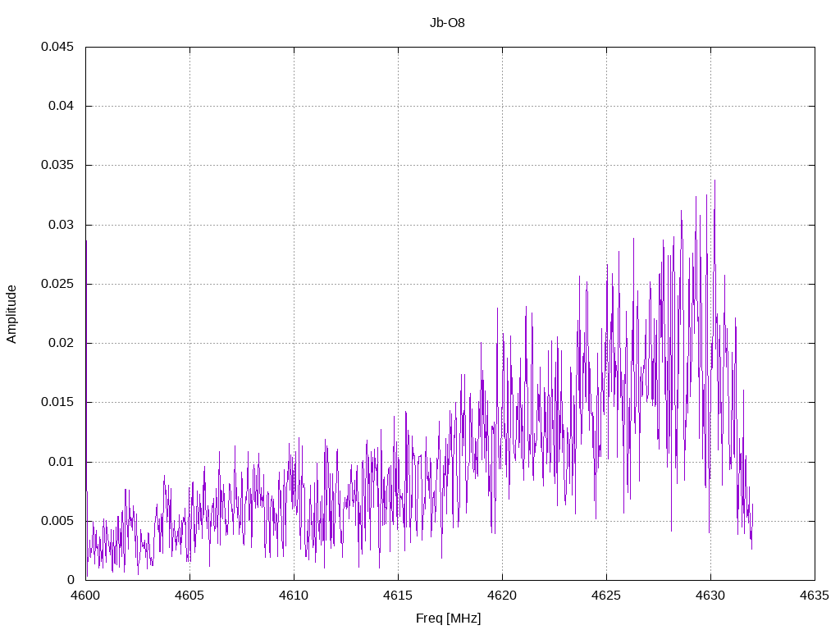This screenshot has width=840, height=630.
Task: Select the Freq [MHz] x-axis label
Action: (x=449, y=619)
